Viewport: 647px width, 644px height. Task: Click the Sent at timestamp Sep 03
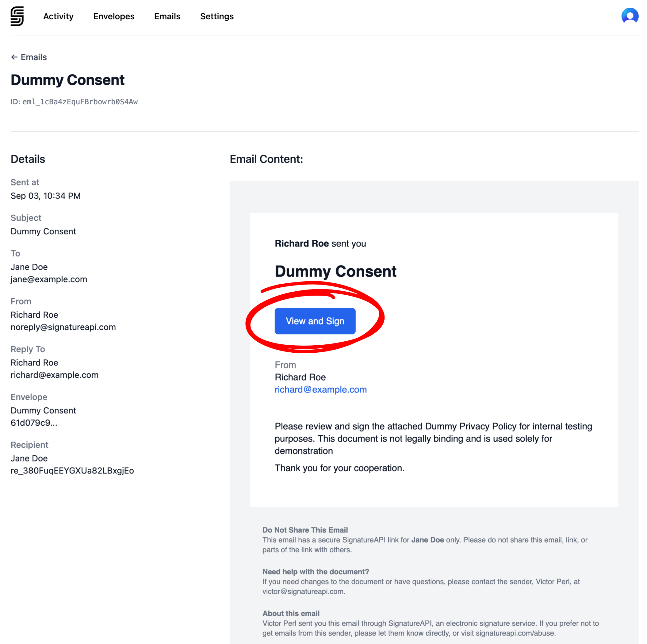(x=46, y=196)
